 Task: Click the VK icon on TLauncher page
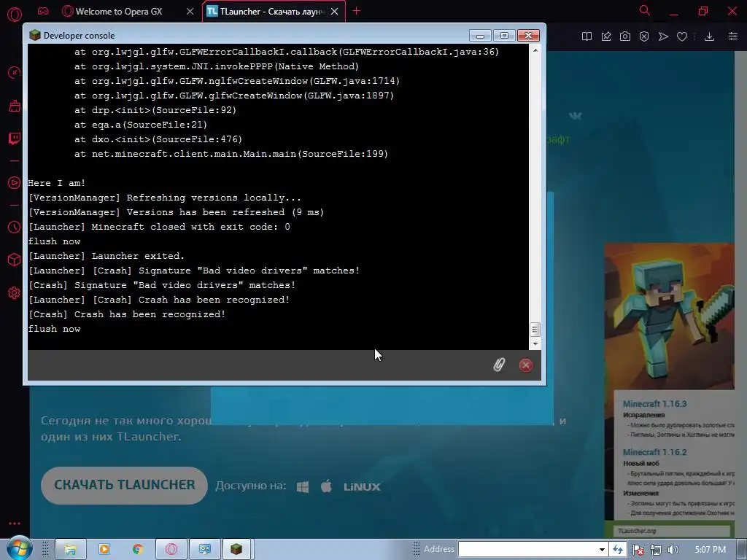(x=576, y=116)
